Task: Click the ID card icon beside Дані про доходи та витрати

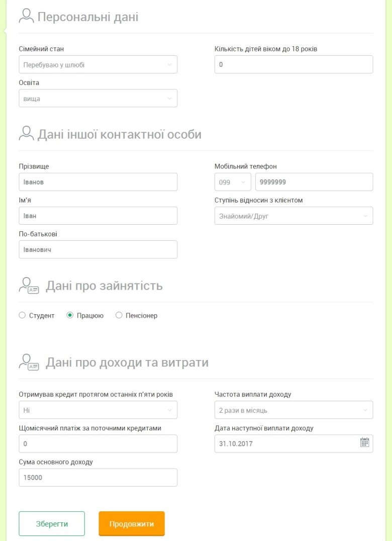Action: click(29, 362)
